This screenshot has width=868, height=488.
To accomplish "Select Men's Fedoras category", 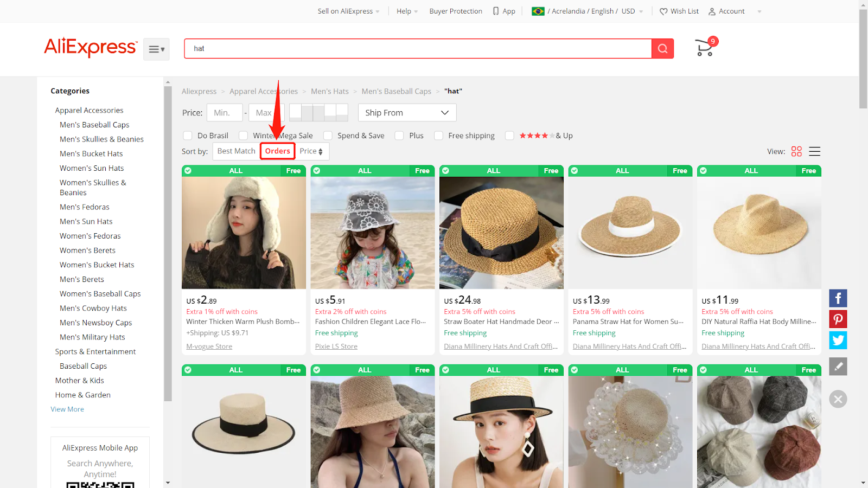I will (x=85, y=207).
